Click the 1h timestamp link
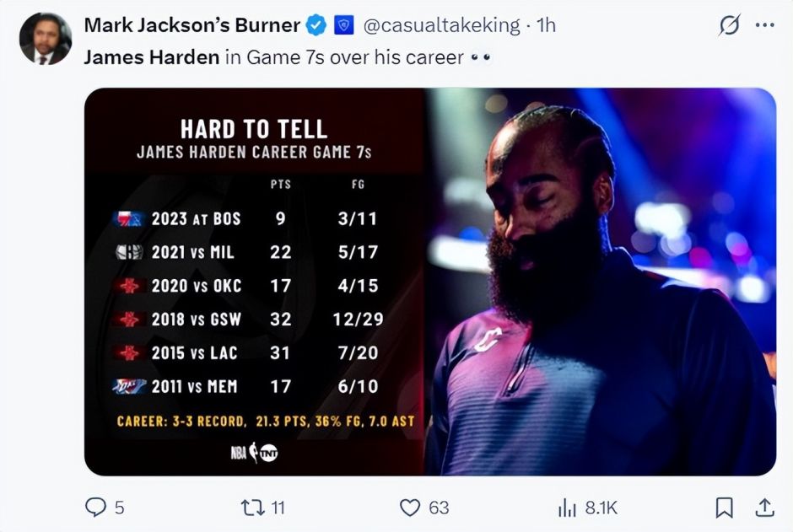Image resolution: width=793 pixels, height=532 pixels. coord(546,25)
